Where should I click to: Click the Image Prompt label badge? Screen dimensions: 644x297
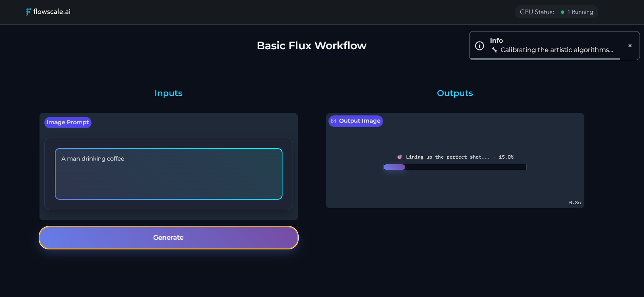click(68, 122)
